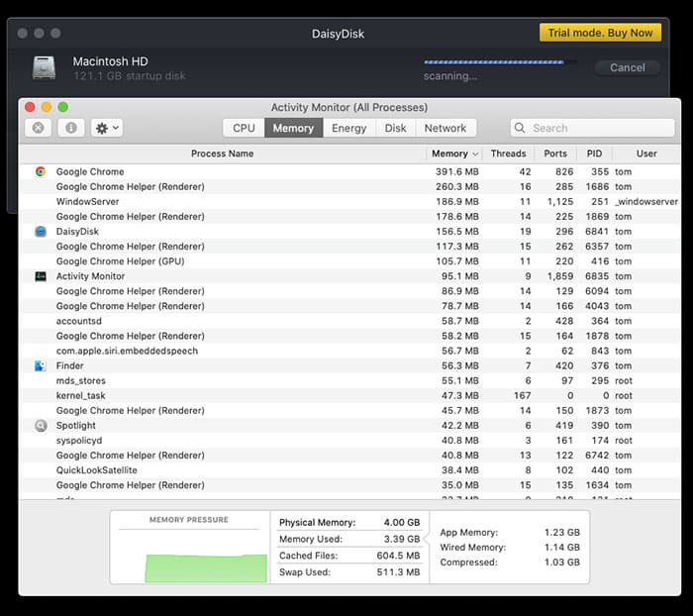Click Cancel in the DaisyDisk window
The image size is (693, 616).
[x=628, y=67]
